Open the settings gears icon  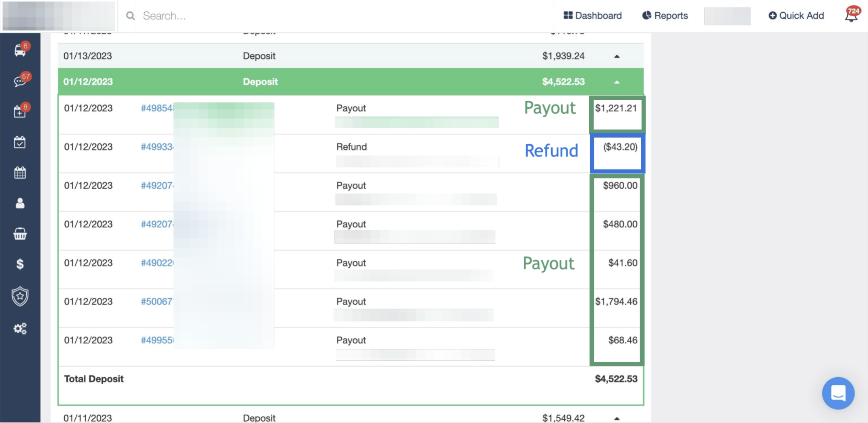pyautogui.click(x=20, y=329)
